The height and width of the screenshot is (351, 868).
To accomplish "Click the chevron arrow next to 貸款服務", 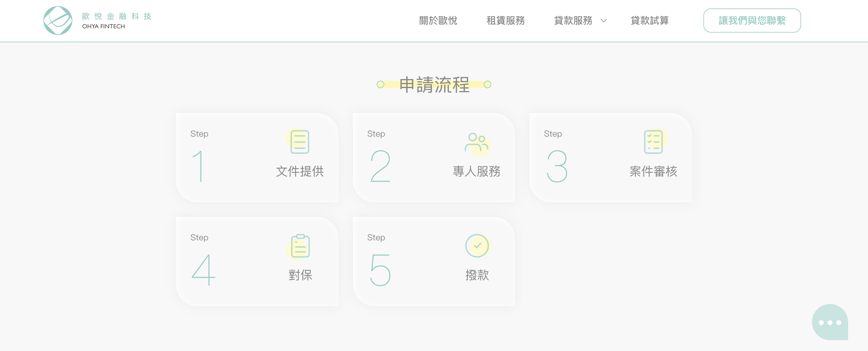I will point(603,21).
